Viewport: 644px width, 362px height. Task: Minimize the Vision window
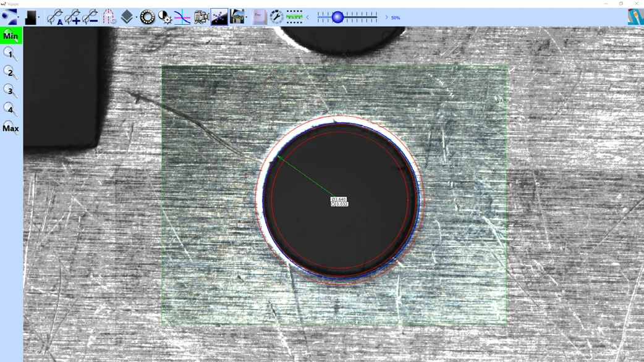606,4
